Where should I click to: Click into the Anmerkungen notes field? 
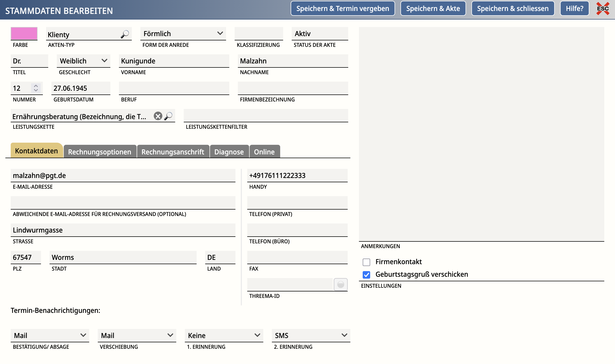[481, 134]
